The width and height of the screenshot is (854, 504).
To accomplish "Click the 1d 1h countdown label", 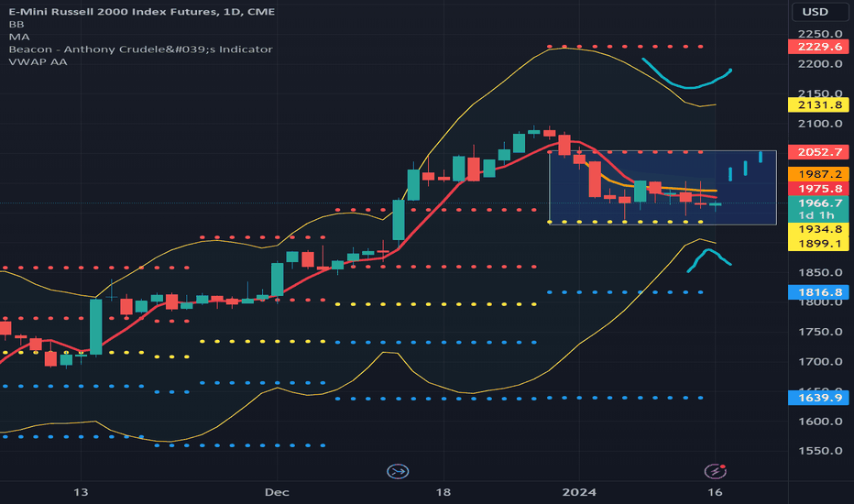I will point(818,215).
